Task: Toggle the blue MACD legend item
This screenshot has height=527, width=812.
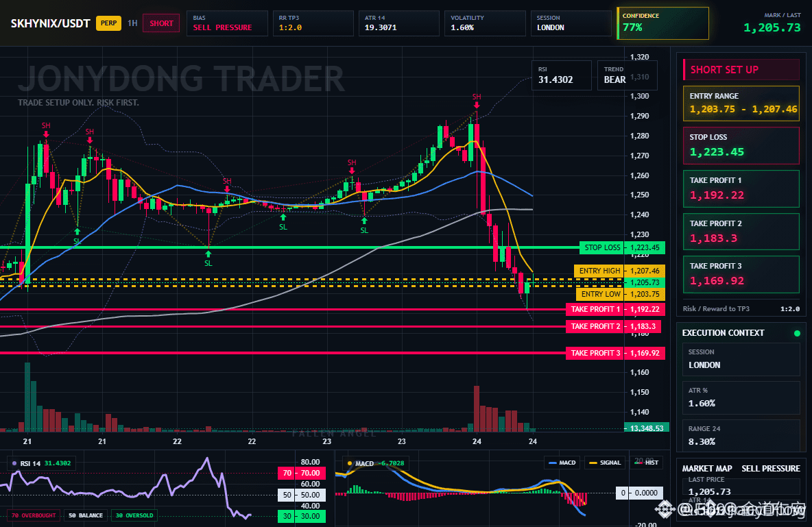Action: click(x=562, y=463)
